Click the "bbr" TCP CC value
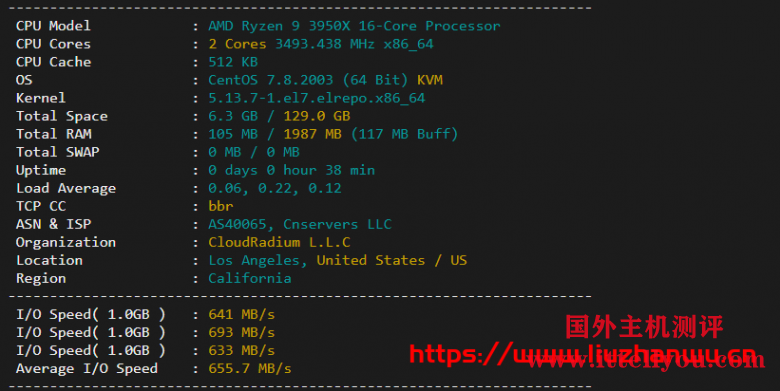 pyautogui.click(x=220, y=206)
